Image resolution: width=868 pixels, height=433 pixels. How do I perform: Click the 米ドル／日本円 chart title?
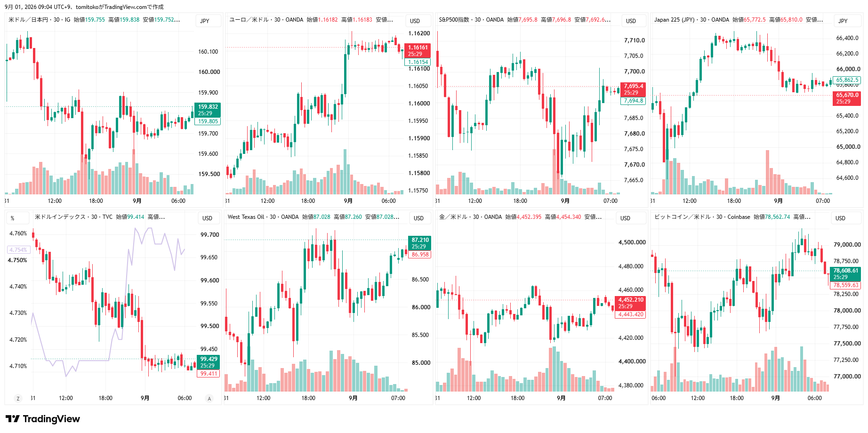[x=28, y=20]
